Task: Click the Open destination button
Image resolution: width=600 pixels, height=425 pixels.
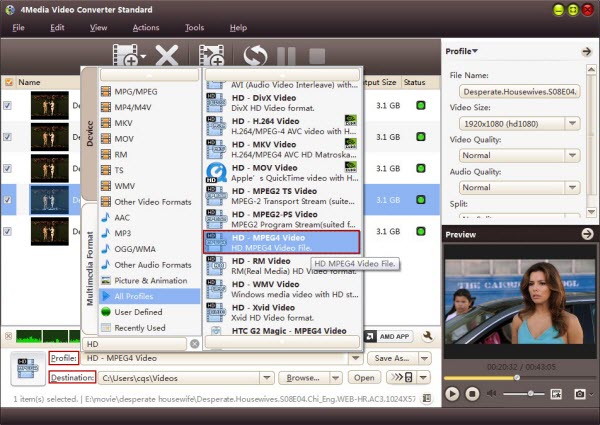Action: click(x=365, y=378)
